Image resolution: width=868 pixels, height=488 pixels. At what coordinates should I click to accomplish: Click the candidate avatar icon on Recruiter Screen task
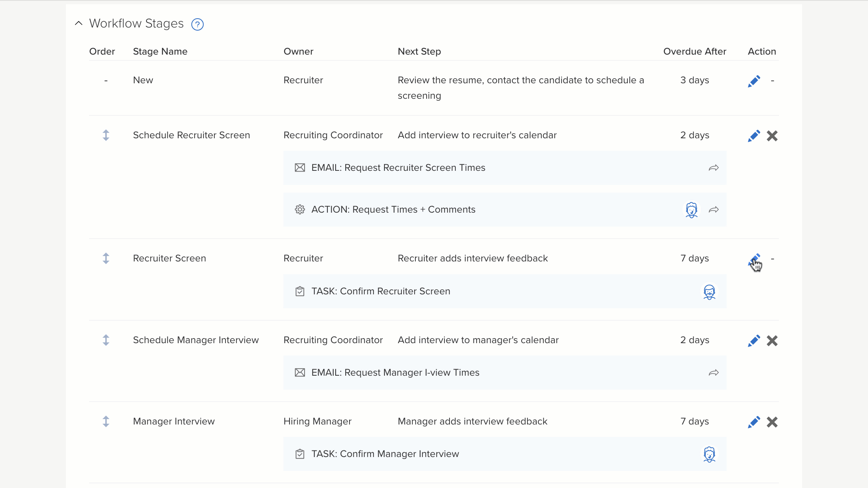710,292
